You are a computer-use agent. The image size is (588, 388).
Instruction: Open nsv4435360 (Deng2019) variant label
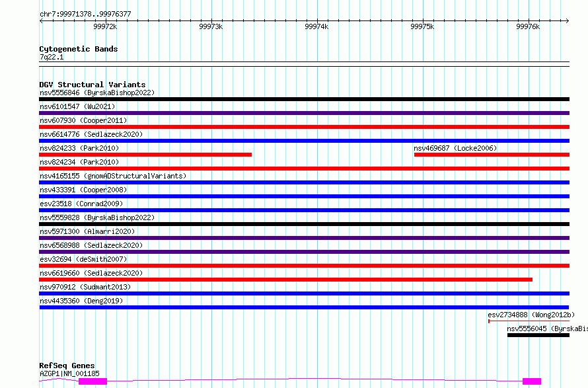[x=81, y=301]
